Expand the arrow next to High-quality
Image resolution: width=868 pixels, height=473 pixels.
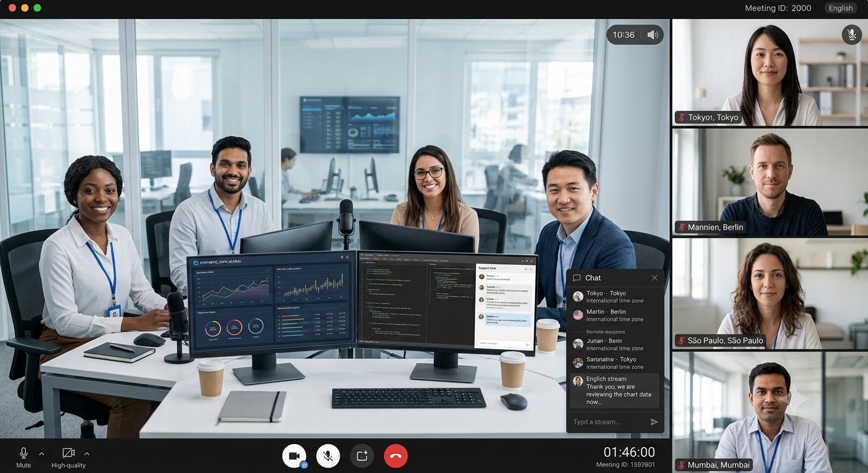coord(86,454)
